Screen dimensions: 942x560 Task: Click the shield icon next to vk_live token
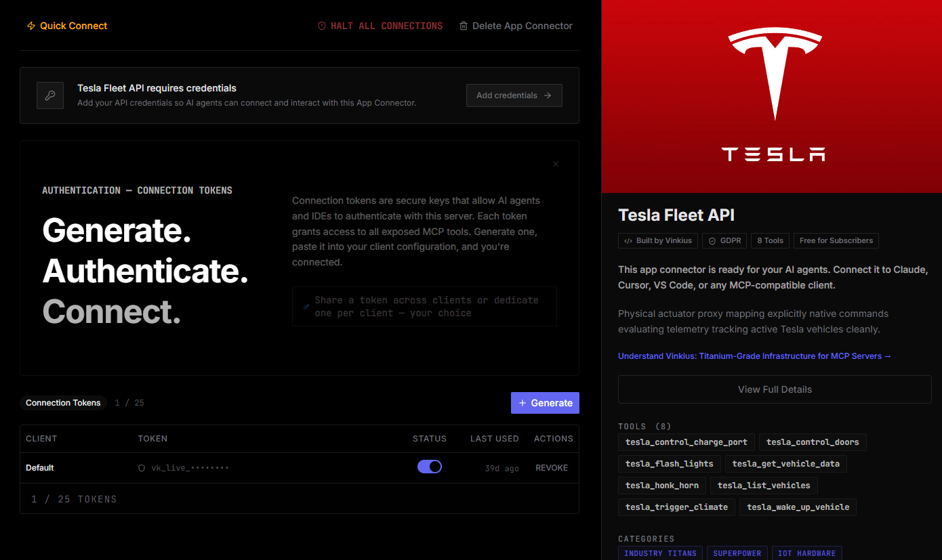142,468
